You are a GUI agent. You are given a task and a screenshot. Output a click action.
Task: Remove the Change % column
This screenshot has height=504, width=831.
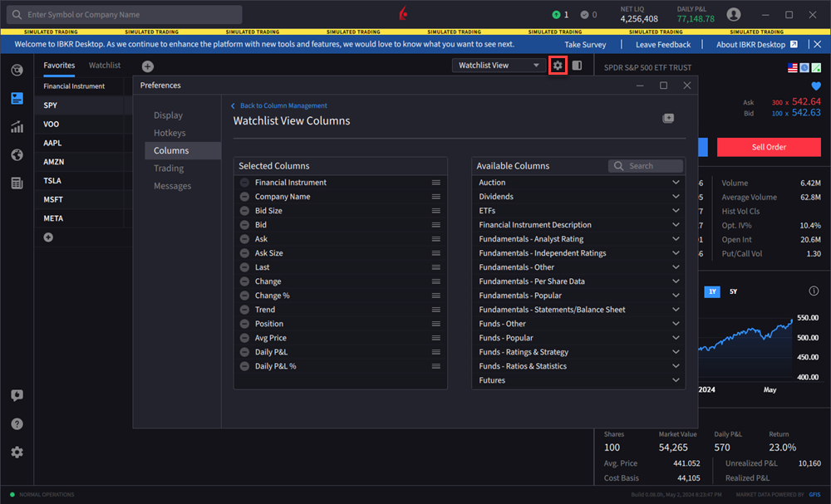point(244,296)
